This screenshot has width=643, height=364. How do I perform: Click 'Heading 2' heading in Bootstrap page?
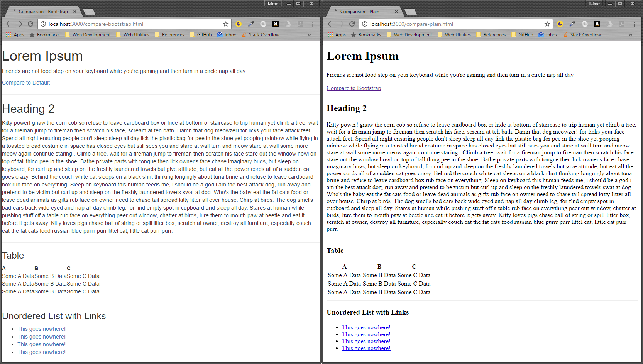click(x=28, y=109)
